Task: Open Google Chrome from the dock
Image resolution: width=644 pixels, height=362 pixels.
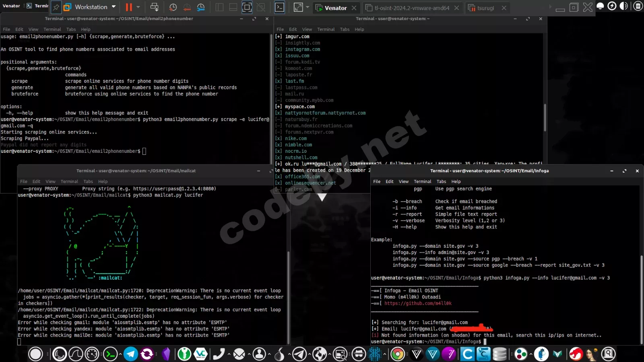Action: click(x=398, y=354)
